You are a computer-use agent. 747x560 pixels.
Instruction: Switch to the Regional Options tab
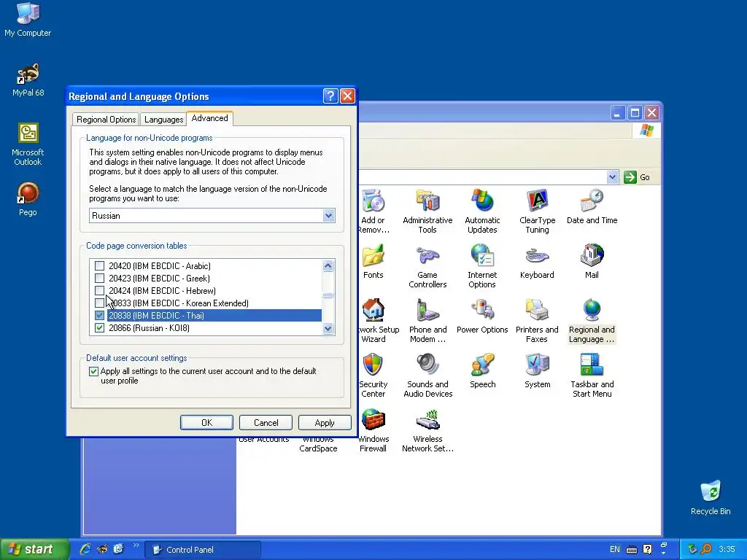tap(107, 120)
